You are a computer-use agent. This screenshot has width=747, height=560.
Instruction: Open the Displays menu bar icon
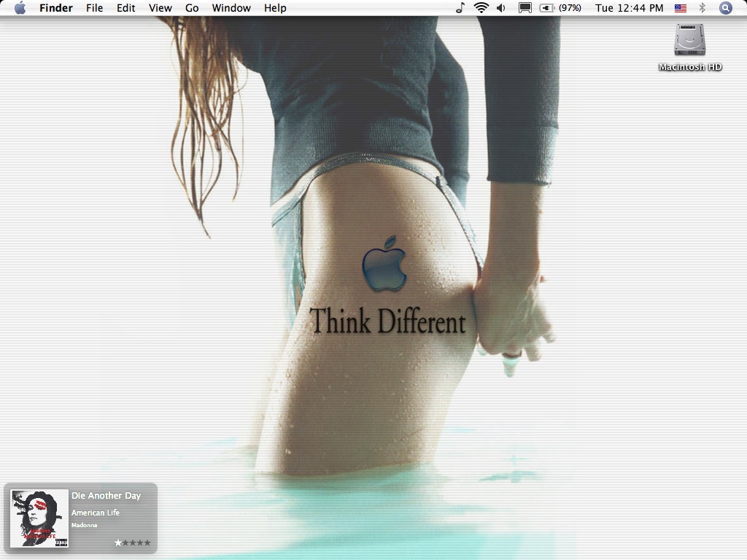coord(525,8)
